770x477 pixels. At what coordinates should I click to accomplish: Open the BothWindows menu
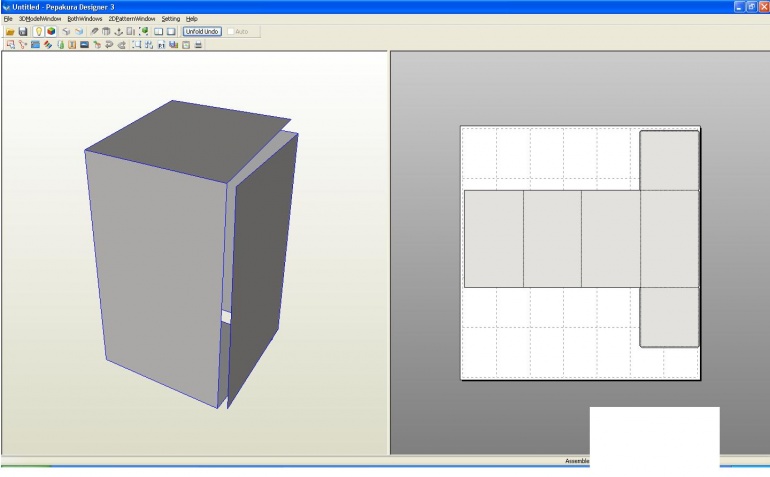point(84,19)
